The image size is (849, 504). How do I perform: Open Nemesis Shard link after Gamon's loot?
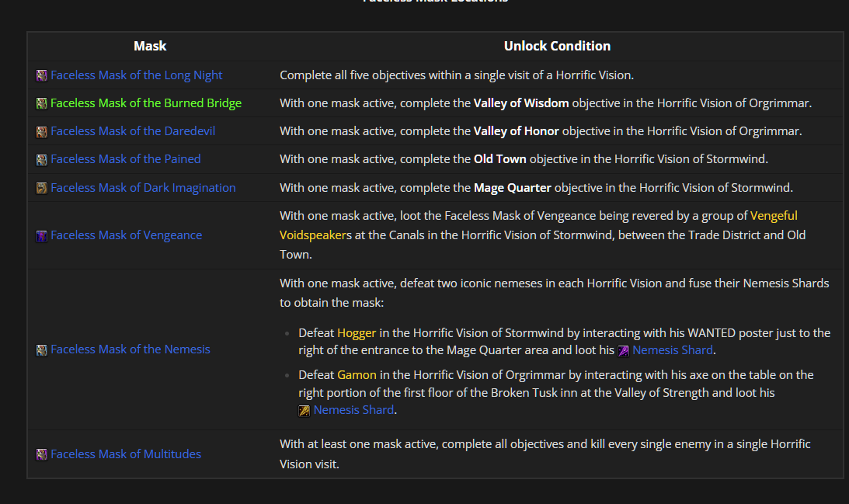click(x=353, y=410)
